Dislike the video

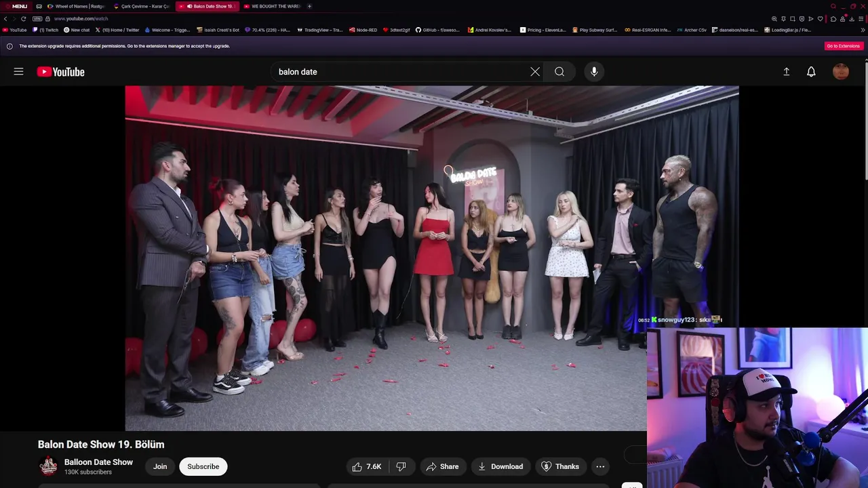[x=401, y=466]
